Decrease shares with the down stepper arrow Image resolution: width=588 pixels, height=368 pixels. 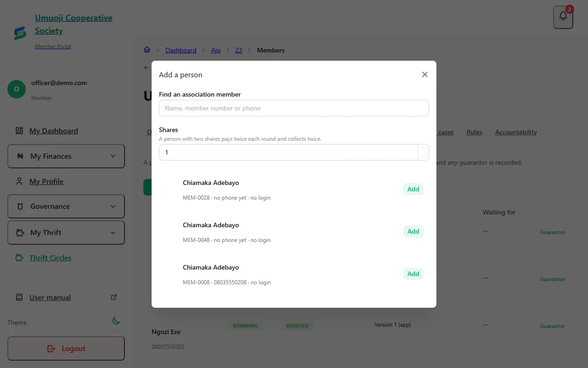tap(423, 156)
